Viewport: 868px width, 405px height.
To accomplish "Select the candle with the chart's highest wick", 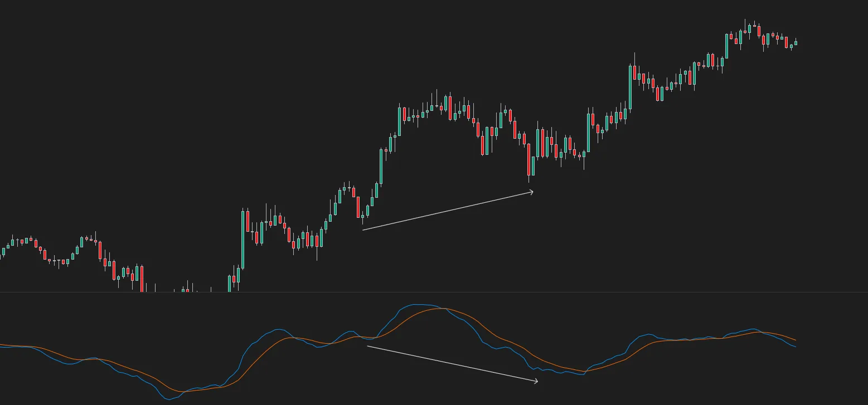I will click(745, 28).
